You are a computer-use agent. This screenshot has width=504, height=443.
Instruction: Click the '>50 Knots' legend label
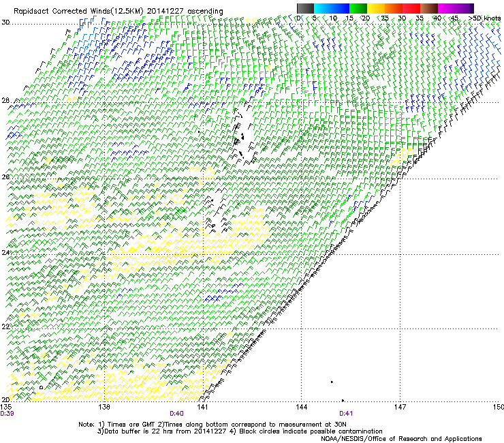pyautogui.click(x=484, y=18)
